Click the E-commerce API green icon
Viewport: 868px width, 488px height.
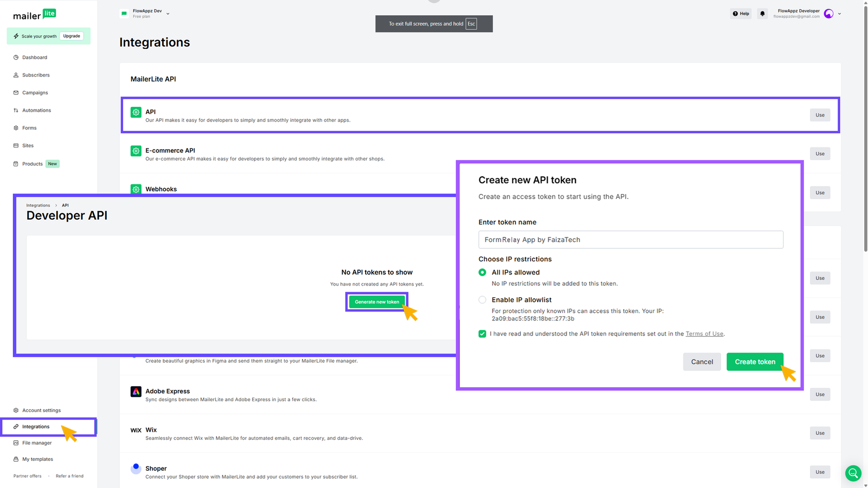(136, 151)
